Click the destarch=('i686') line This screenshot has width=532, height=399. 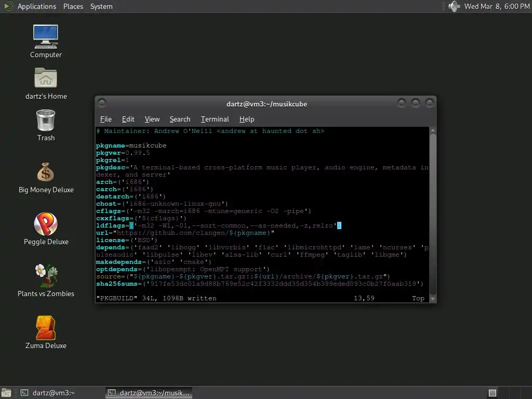point(130,196)
